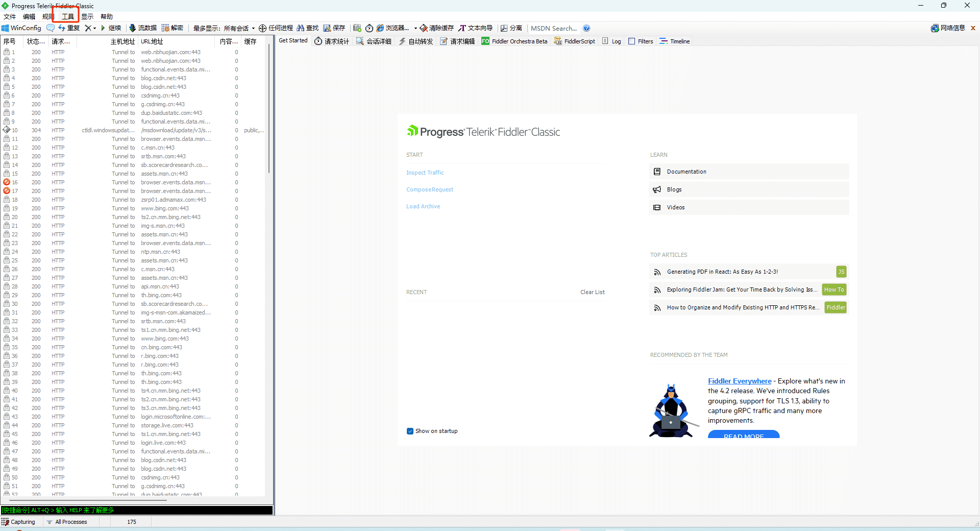This screenshot has height=531, width=980.
Task: Click the 网络信息 online indicator
Action: pos(948,28)
